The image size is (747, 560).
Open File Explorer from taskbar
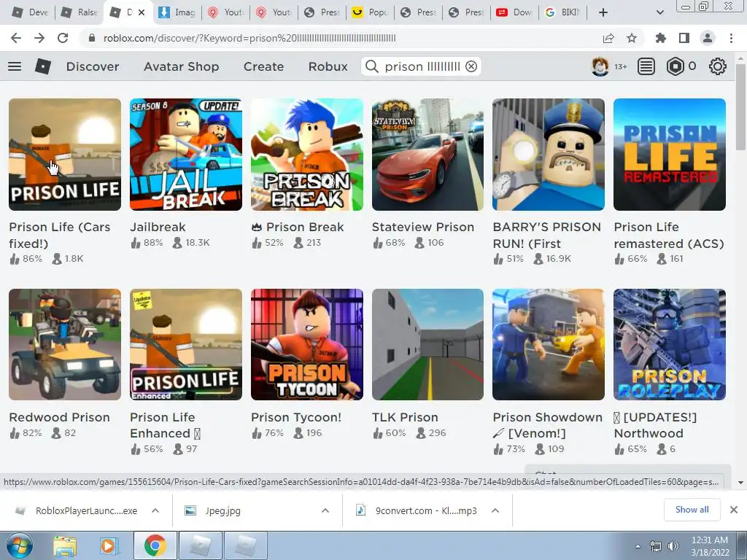(65, 545)
